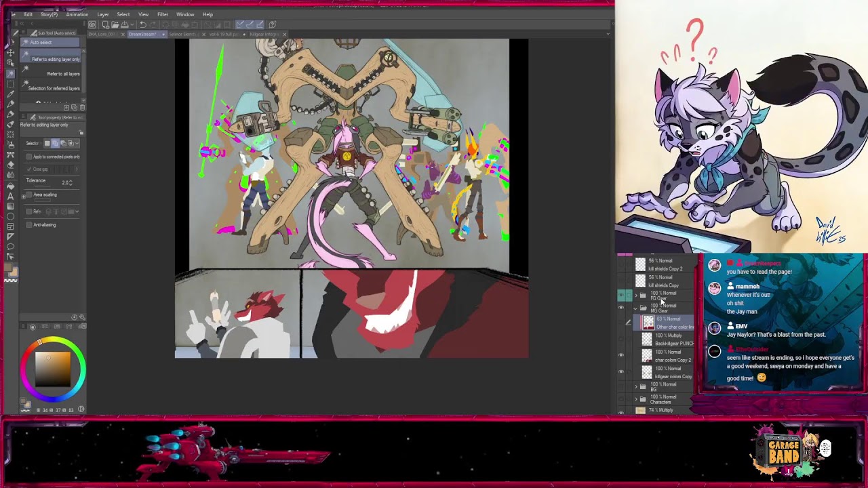The image size is (868, 488).
Task: Toggle the Anti-aliasing checkbox
Action: click(28, 224)
